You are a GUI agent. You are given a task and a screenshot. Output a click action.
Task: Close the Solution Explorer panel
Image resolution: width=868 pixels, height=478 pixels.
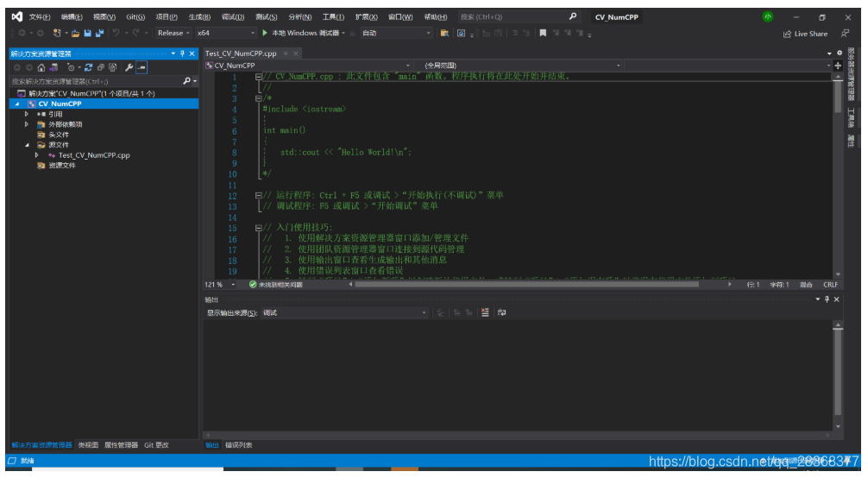pos(192,53)
